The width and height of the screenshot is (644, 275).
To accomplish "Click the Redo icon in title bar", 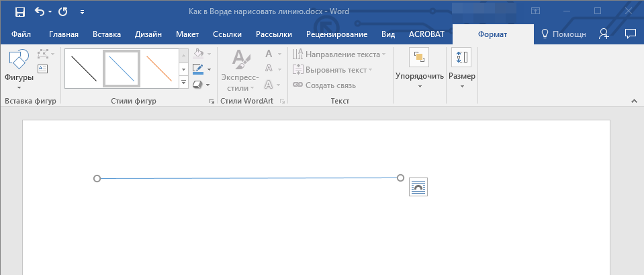I will [62, 11].
